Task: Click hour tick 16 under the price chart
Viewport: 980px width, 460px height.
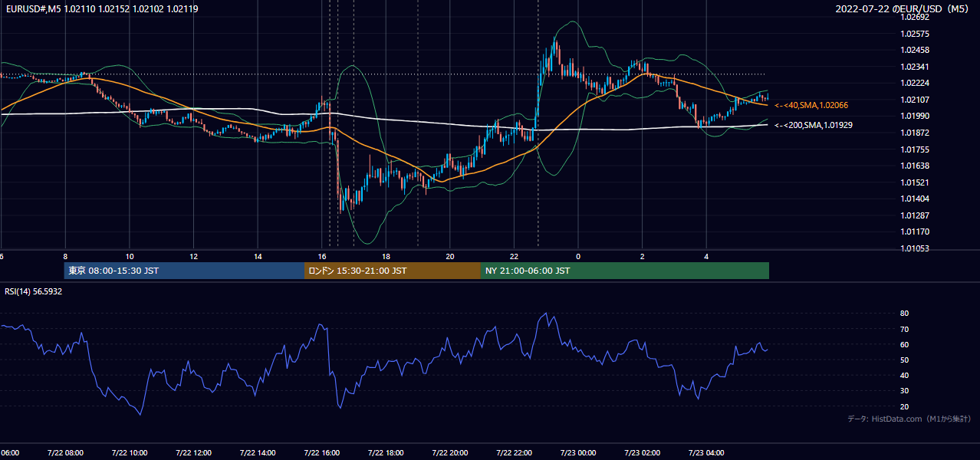Action: pyautogui.click(x=322, y=256)
